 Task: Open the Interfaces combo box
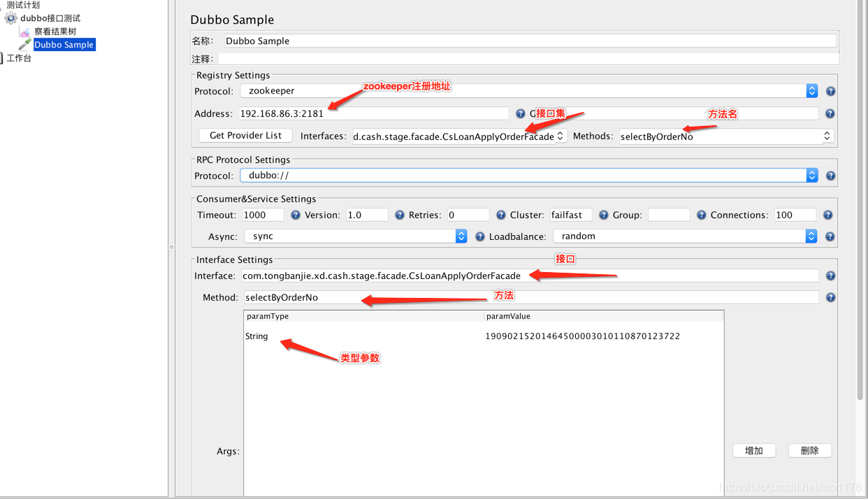(560, 136)
